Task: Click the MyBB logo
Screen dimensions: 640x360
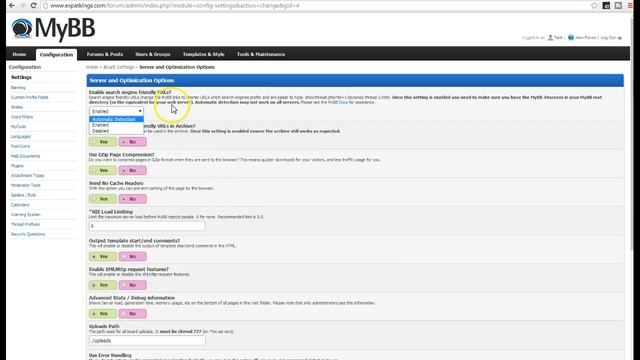Action: click(x=53, y=29)
